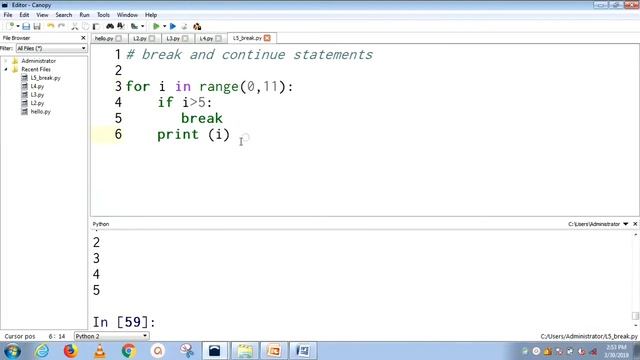Copy the selection
The image size is (640, 360).
(x=85, y=27)
